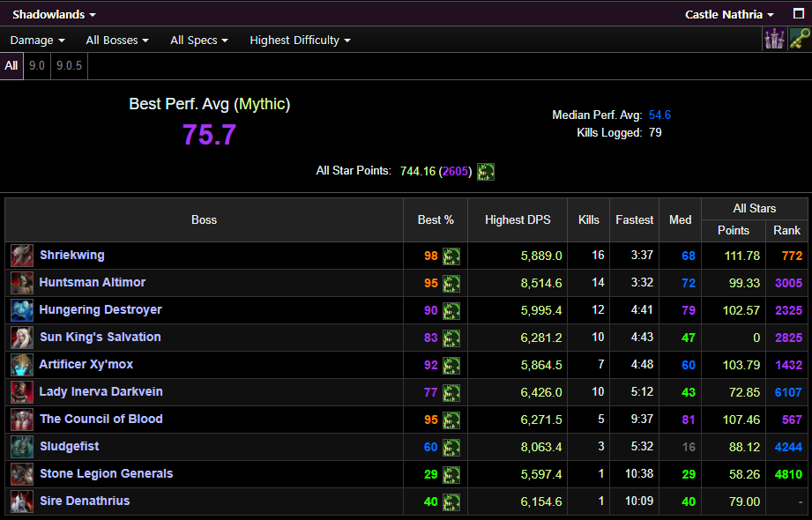The image size is (812, 520).
Task: Click Shriekwing's rank value 772
Action: point(792,256)
